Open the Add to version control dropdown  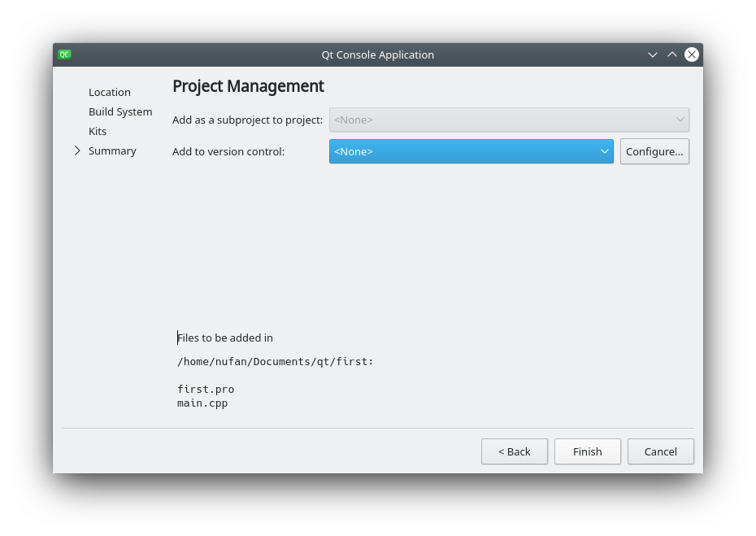(471, 151)
